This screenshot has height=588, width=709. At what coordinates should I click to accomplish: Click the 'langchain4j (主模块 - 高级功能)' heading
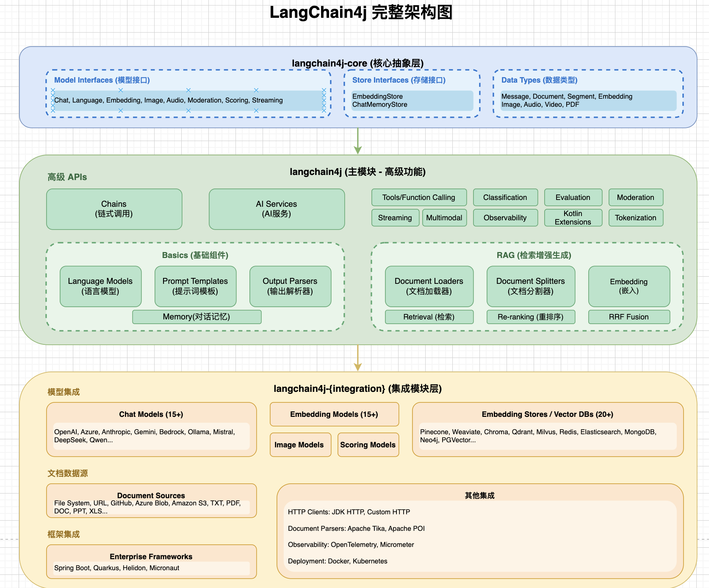click(358, 172)
